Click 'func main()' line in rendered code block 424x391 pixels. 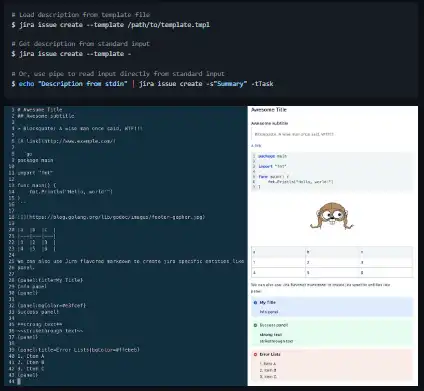click(x=274, y=177)
